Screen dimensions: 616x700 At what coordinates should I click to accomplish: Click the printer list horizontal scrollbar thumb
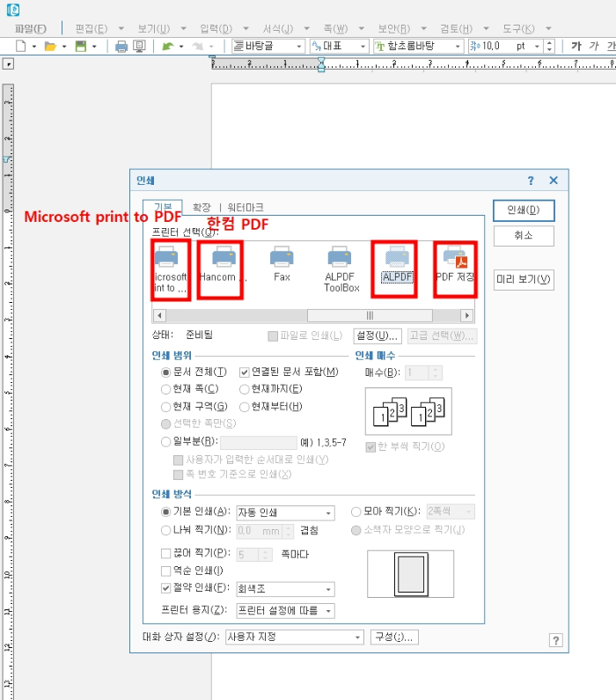[x=370, y=315]
